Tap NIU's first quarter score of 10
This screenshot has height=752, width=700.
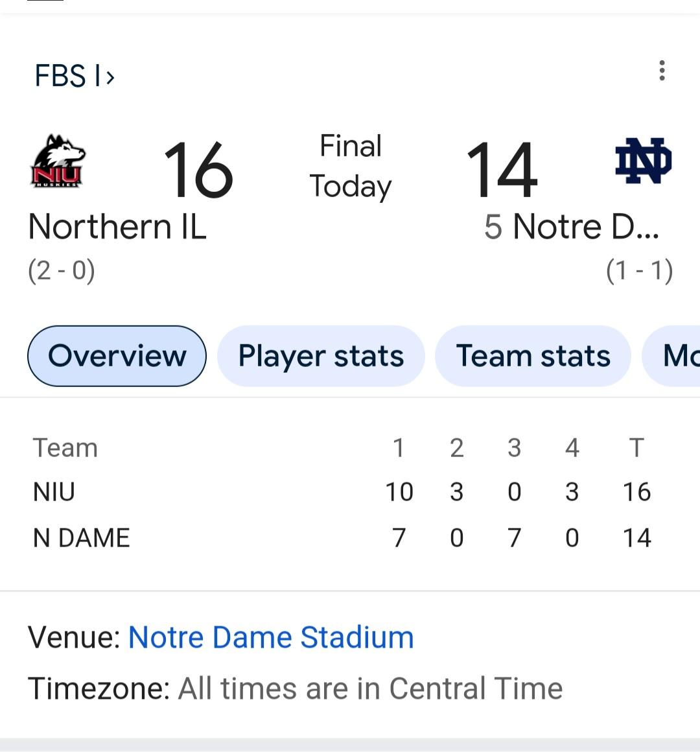pos(399,492)
